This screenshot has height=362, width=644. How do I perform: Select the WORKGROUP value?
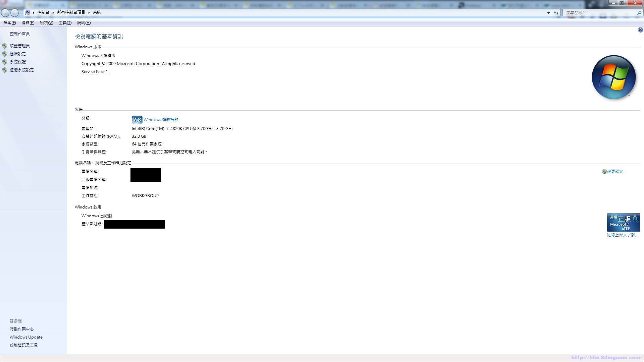tap(145, 196)
